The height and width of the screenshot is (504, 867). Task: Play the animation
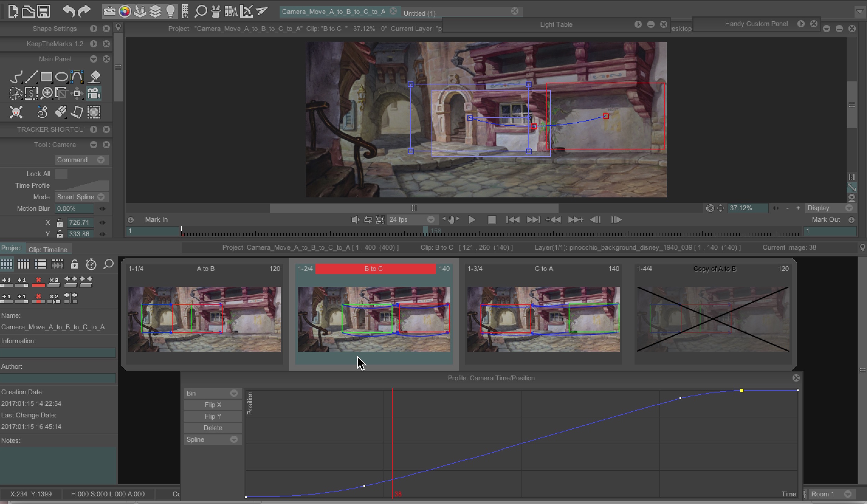point(472,219)
